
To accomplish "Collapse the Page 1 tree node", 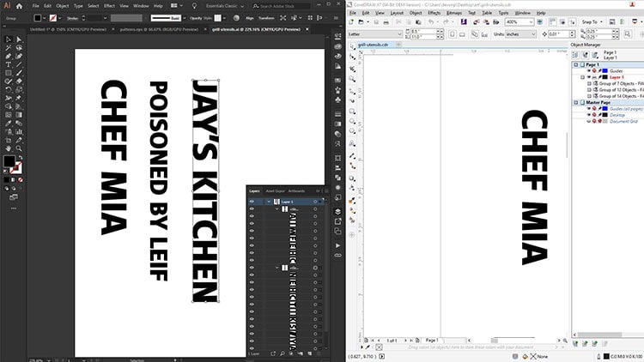I will (575, 65).
